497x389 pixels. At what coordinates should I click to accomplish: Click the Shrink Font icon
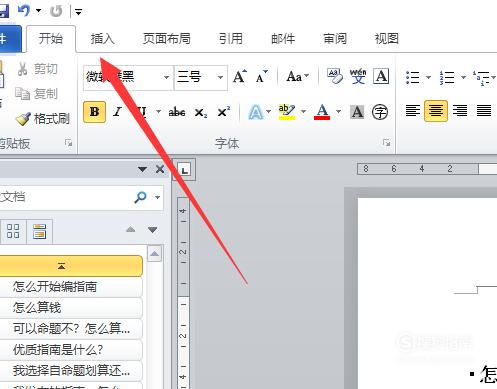pyautogui.click(x=261, y=76)
